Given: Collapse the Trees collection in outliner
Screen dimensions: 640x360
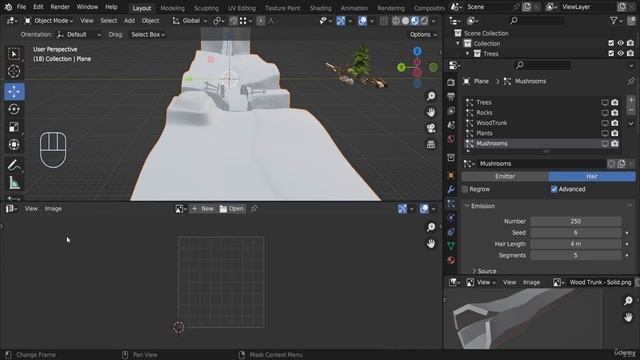Looking at the screenshot, I should click(468, 54).
